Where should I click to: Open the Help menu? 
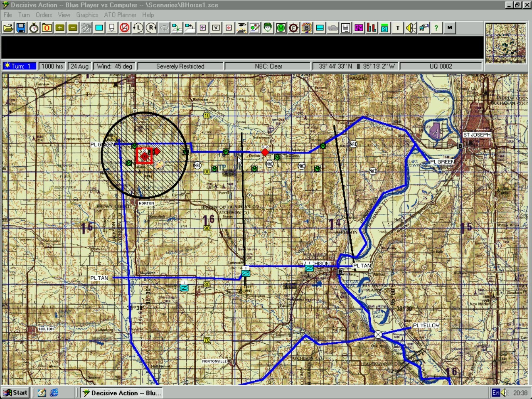pos(148,15)
